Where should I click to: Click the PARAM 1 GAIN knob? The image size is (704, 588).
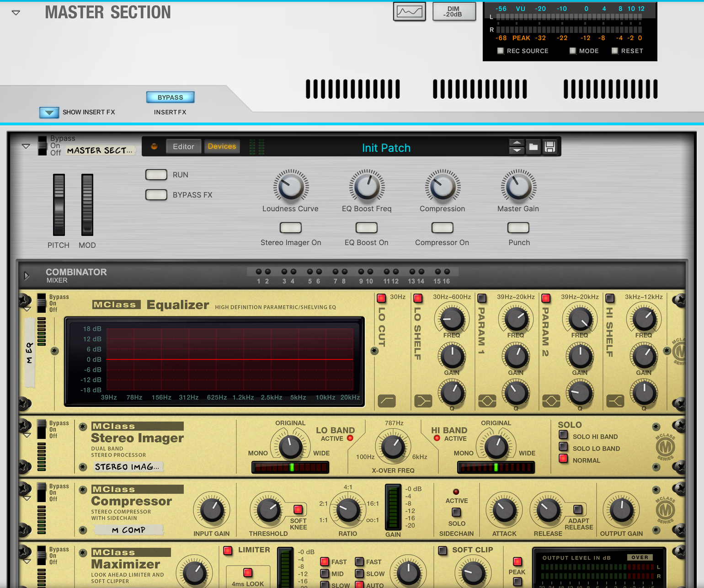(x=516, y=357)
